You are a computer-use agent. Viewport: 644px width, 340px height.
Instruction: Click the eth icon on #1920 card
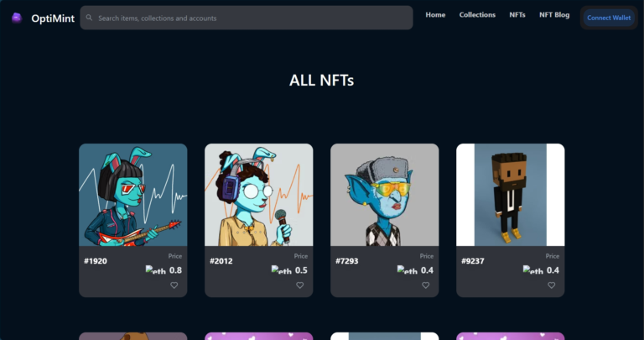pos(156,270)
